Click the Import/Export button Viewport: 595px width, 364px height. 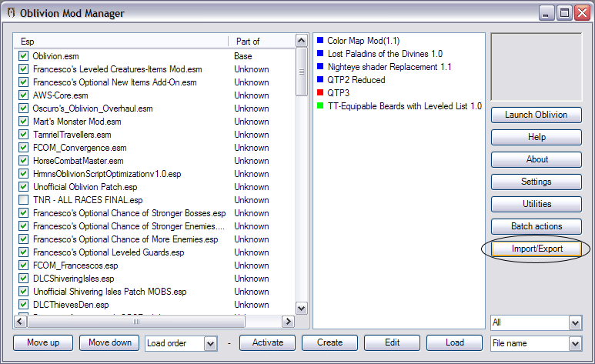pyautogui.click(x=537, y=249)
